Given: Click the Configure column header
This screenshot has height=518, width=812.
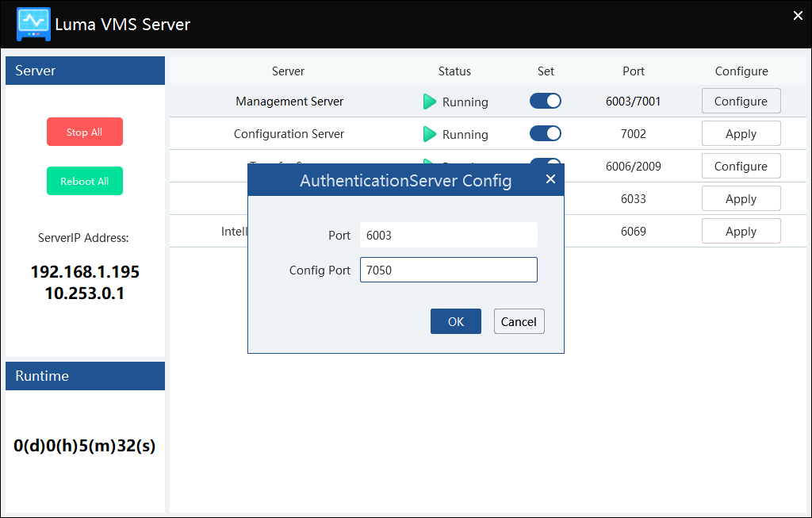Looking at the screenshot, I should [741, 71].
